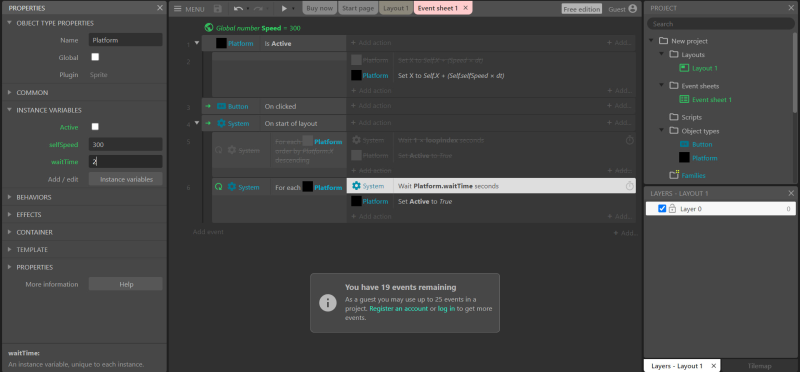Close the Project panel
Viewport: 800px width, 372px height.
(791, 8)
